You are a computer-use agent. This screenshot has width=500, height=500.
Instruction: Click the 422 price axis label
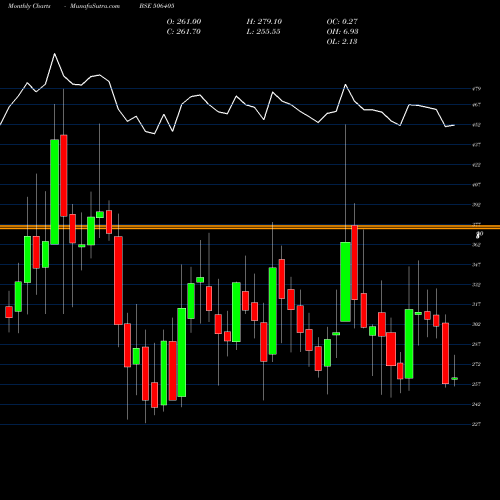(477, 165)
